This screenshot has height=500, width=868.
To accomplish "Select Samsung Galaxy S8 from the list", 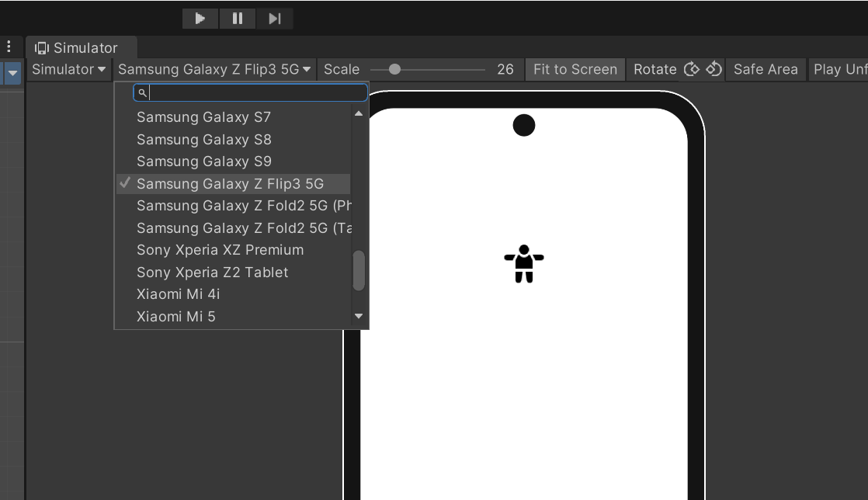I will coord(233,139).
